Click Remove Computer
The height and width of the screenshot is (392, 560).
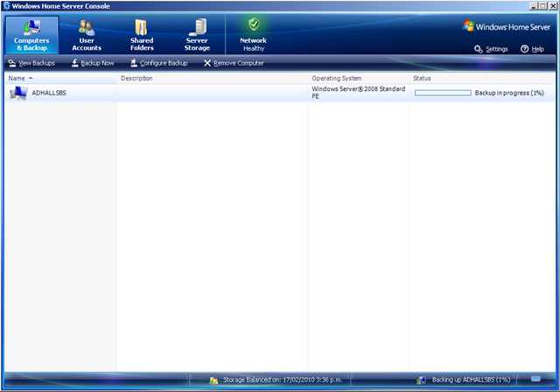point(234,63)
